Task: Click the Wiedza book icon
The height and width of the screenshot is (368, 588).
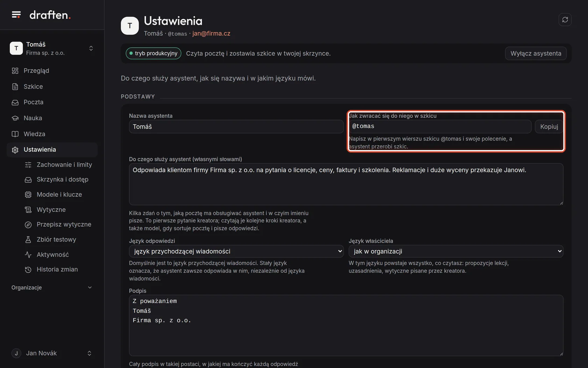Action: [15, 134]
